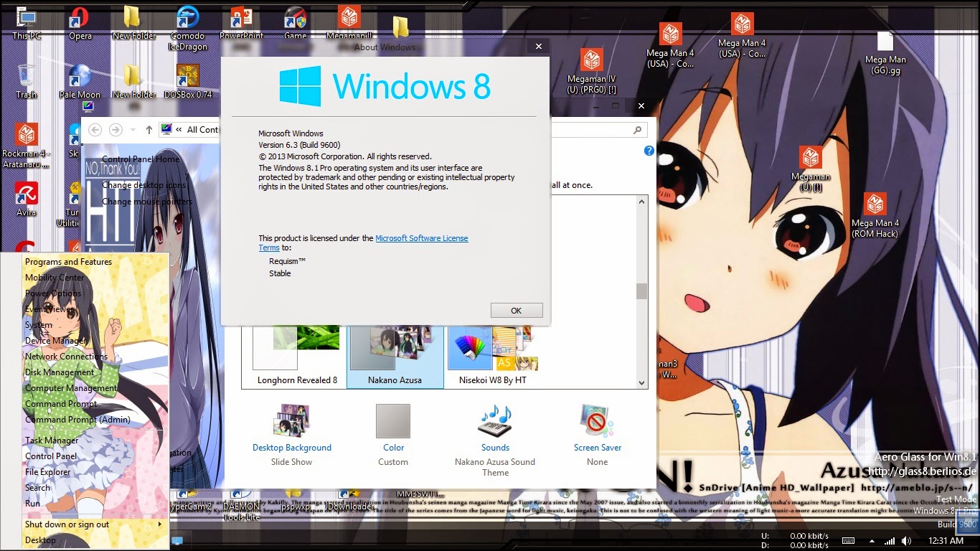
Task: Select the Megaman IV (U) (PRG0) icon
Action: [591, 72]
